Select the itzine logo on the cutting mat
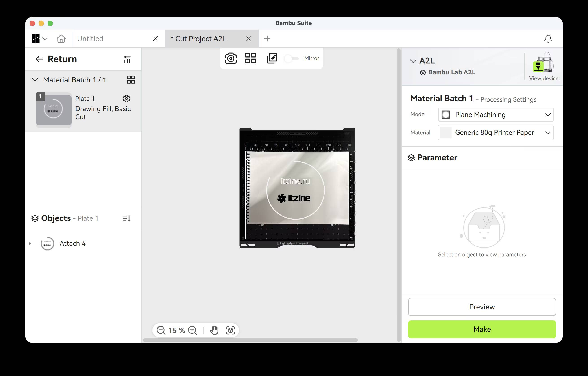This screenshot has height=376, width=588. click(293, 198)
